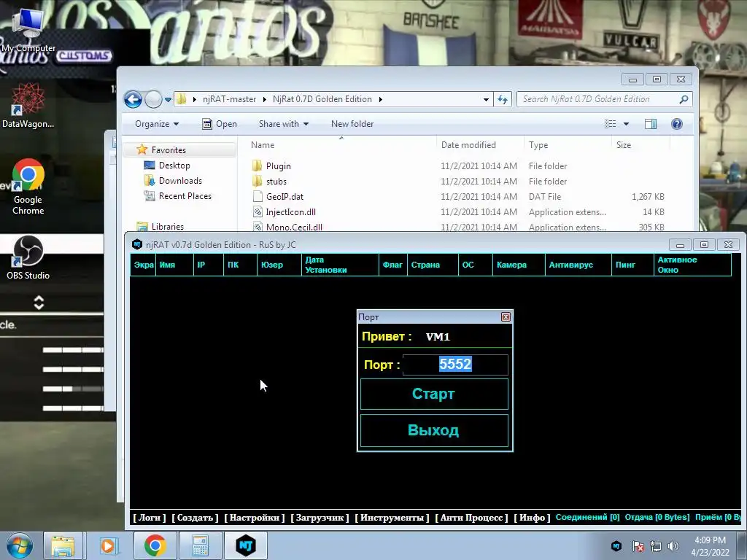Sort by Date modified column
Screen dimensions: 747x560
480,145
